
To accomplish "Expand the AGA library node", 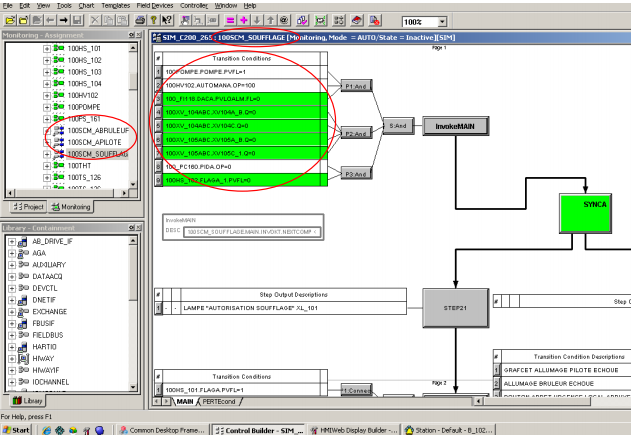I will pos(12,254).
